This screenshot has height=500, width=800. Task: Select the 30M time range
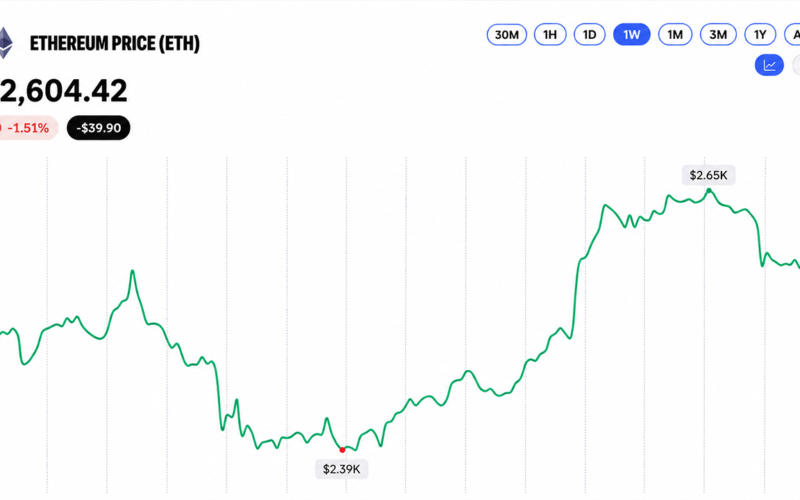click(507, 35)
